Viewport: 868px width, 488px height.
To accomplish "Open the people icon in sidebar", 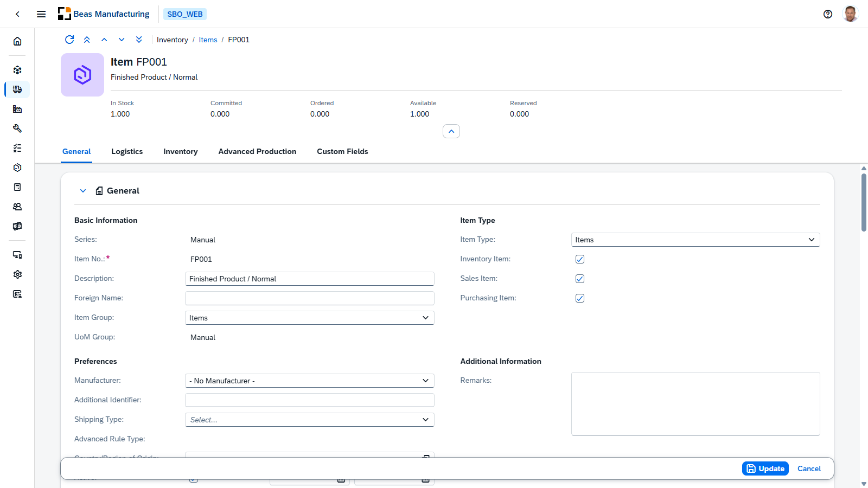I will [x=17, y=207].
